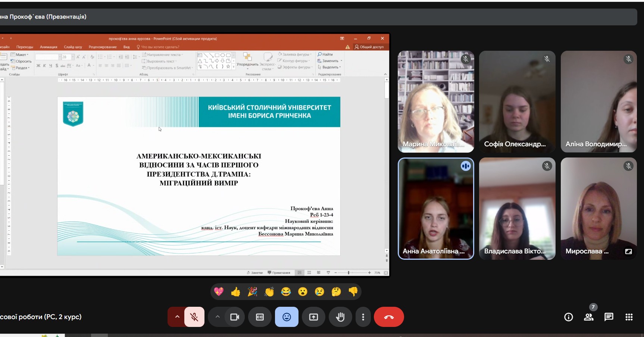This screenshot has height=337, width=644.
Task: Click the red leave call button
Action: click(x=389, y=317)
